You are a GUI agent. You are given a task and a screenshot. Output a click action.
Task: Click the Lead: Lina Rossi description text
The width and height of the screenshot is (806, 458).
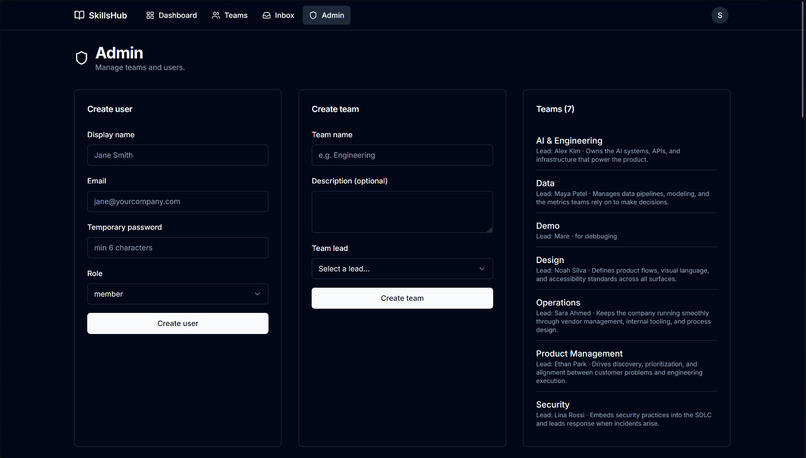(624, 419)
